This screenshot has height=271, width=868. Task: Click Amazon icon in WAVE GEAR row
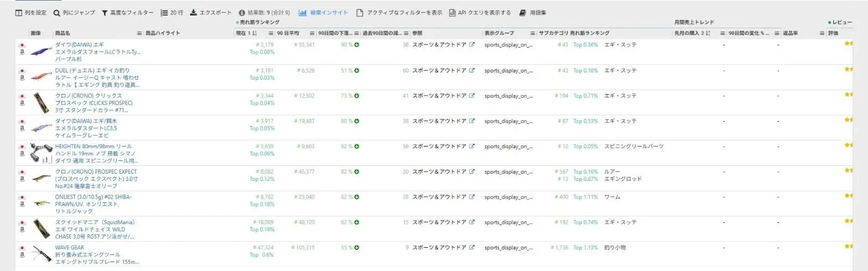tap(23, 256)
